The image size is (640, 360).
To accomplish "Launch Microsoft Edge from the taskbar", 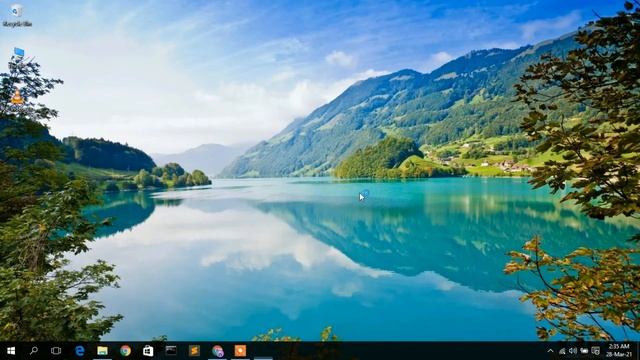I will point(80,351).
